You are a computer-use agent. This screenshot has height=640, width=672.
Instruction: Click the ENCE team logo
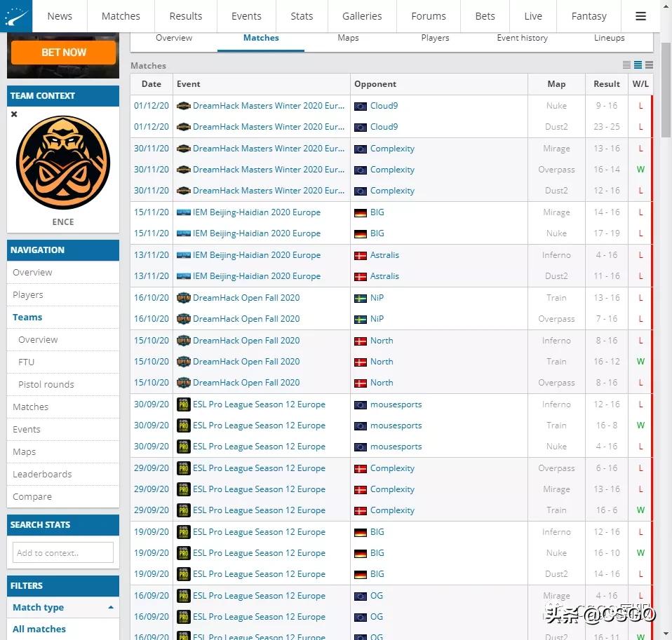(x=62, y=162)
